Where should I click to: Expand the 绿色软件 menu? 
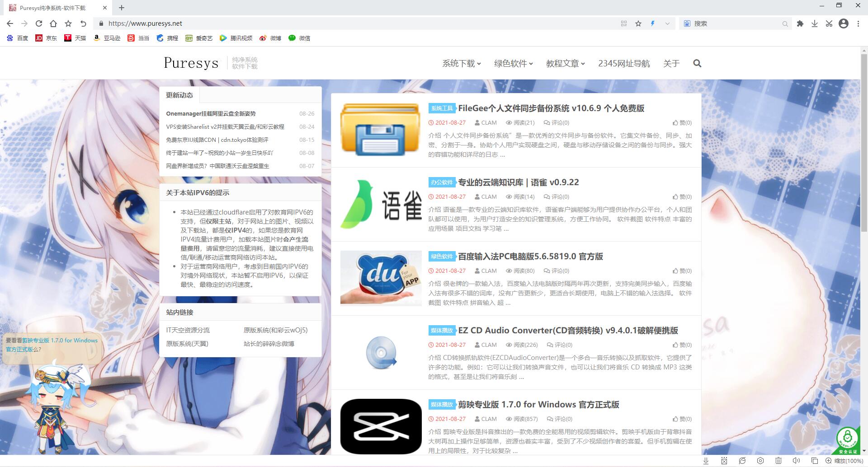pos(514,64)
